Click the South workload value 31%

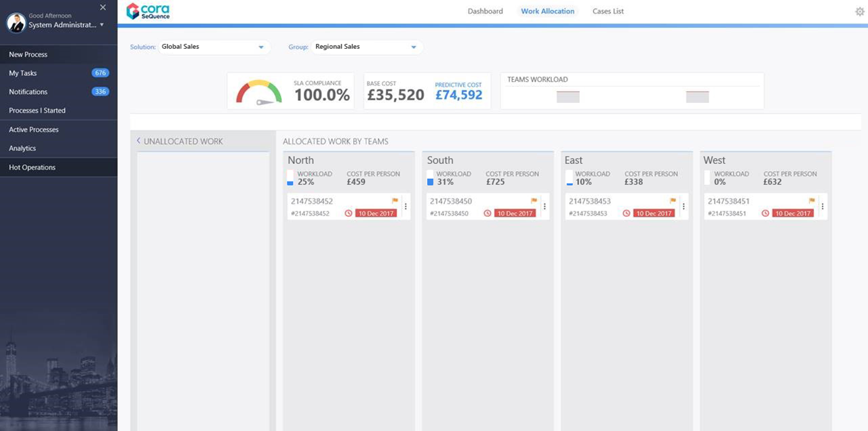[445, 182]
